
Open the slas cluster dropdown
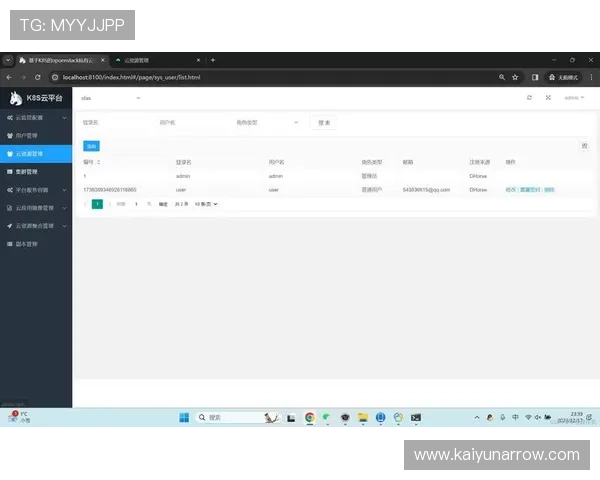110,98
